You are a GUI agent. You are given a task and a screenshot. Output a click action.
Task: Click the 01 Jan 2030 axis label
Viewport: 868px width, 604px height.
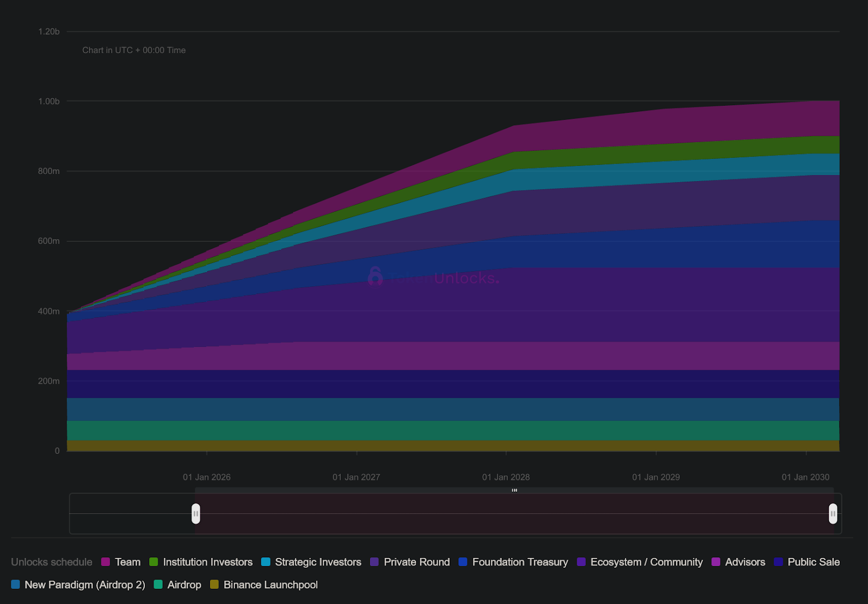pos(806,477)
